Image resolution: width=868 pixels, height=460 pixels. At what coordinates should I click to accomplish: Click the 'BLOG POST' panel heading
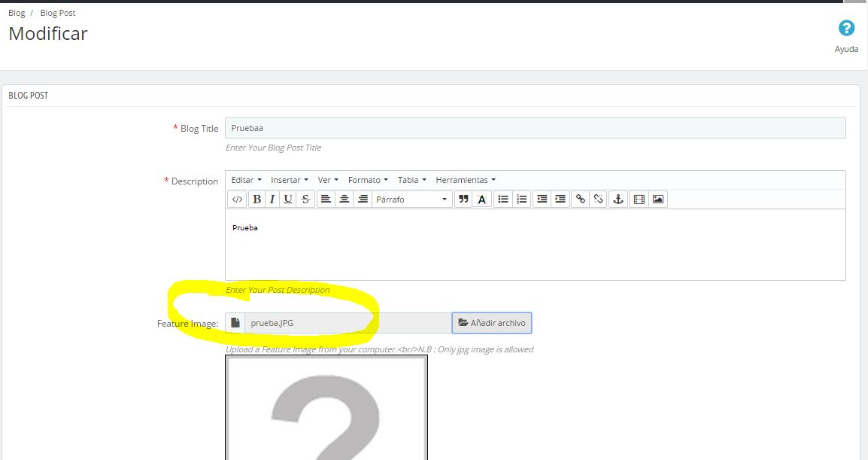[x=29, y=96]
